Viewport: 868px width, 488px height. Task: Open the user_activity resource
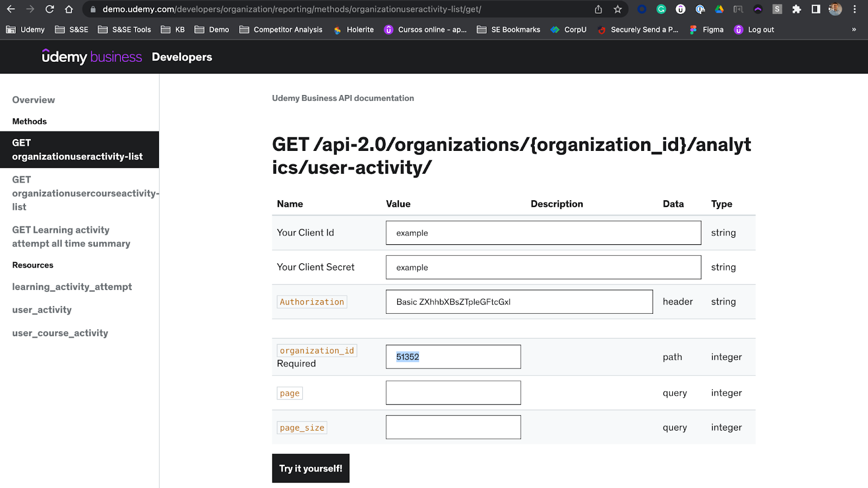tap(42, 310)
